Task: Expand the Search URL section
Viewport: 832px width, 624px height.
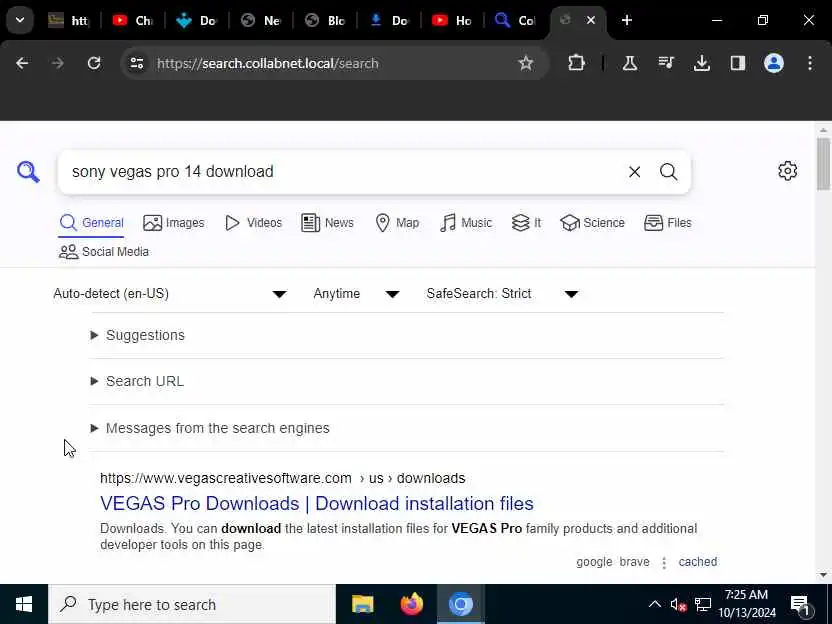Action: tap(137, 381)
